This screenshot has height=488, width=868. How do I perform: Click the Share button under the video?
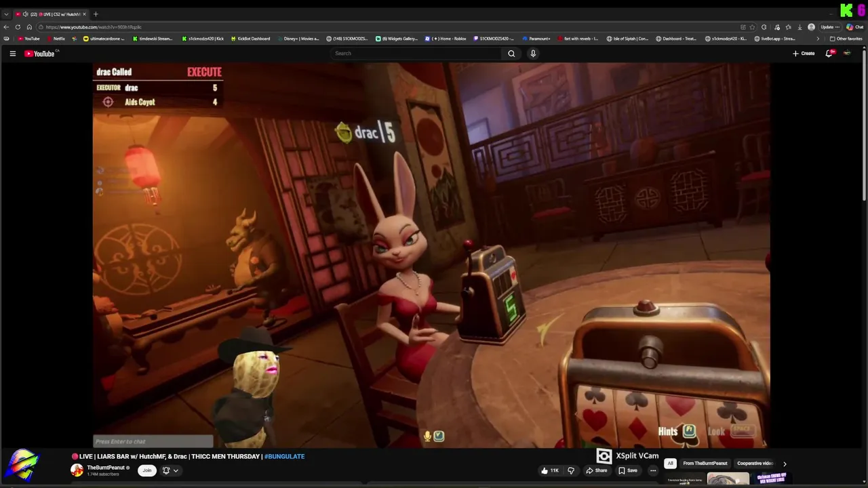coord(597,470)
